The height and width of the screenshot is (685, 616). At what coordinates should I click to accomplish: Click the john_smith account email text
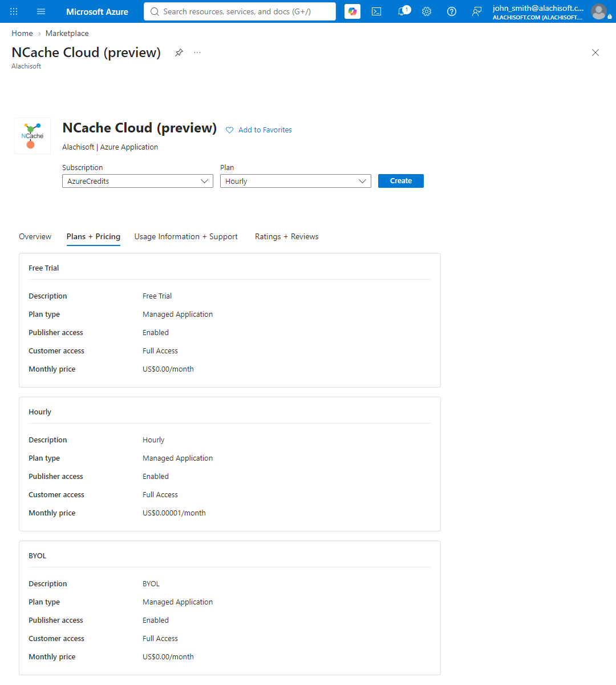[538, 8]
